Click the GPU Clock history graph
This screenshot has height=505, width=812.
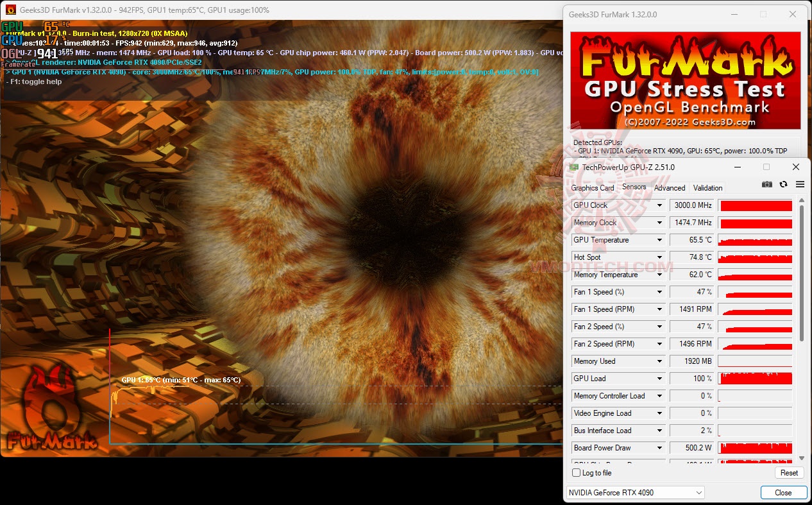756,205
